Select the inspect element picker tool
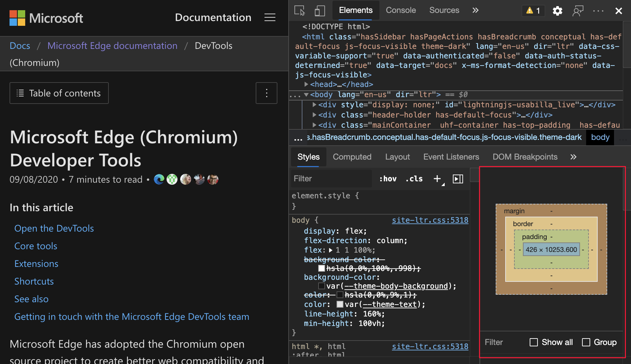Viewport: 631px width, 364px height. pos(300,11)
